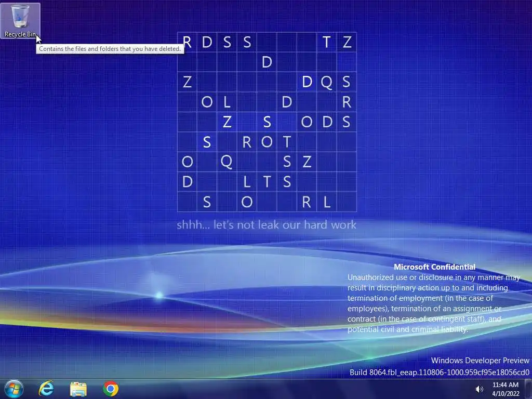Open the Windows Start menu orb
Image resolution: width=532 pixels, height=399 pixels.
[14, 389]
